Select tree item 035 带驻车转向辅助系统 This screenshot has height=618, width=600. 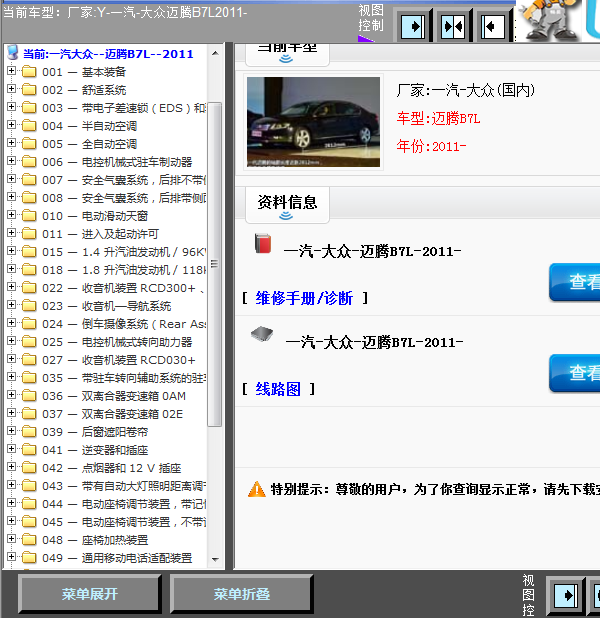(124, 378)
